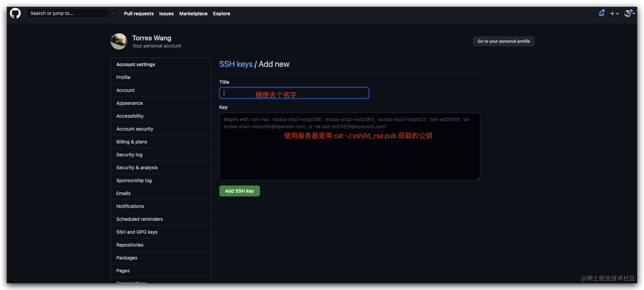644x290 pixels.
Task: Grab the Key textarea resize handle
Action: 478,178
